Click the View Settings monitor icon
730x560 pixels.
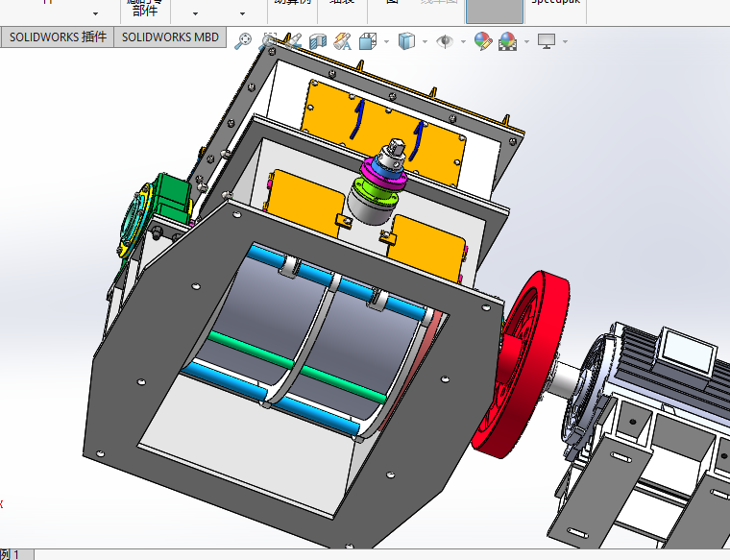[x=547, y=41]
